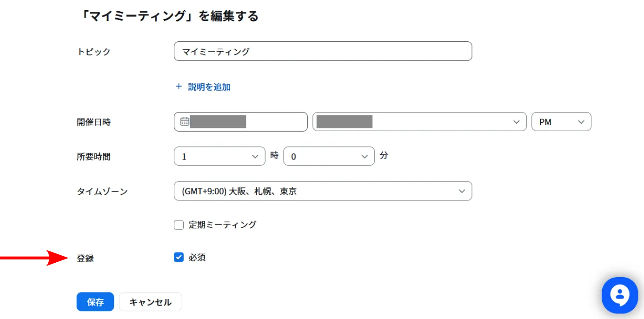Enable the 定期ミーティング checkbox
Image resolution: width=644 pixels, height=319 pixels.
[179, 225]
